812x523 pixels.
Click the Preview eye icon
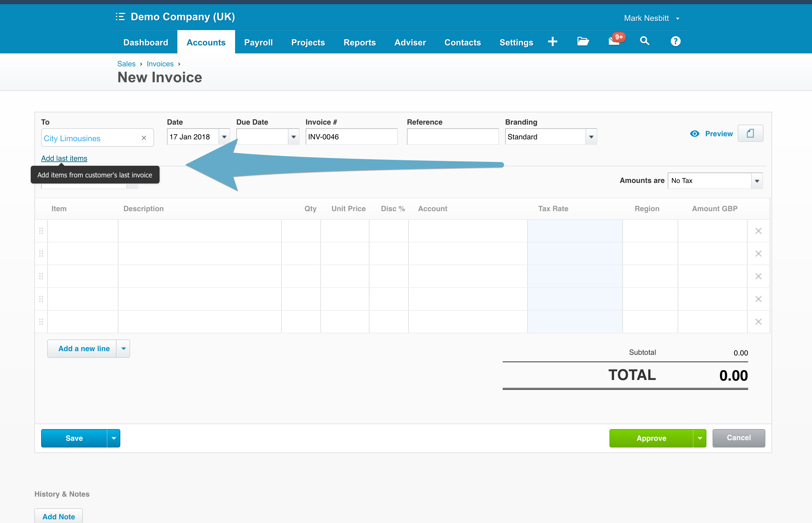click(x=695, y=134)
